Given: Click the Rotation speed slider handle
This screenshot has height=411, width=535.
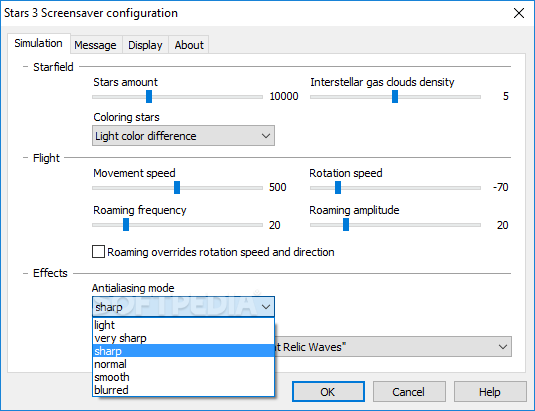Looking at the screenshot, I should click(338, 187).
